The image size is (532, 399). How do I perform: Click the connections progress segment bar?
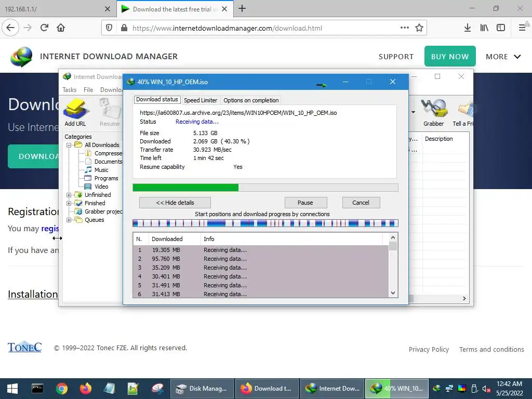coord(265,223)
